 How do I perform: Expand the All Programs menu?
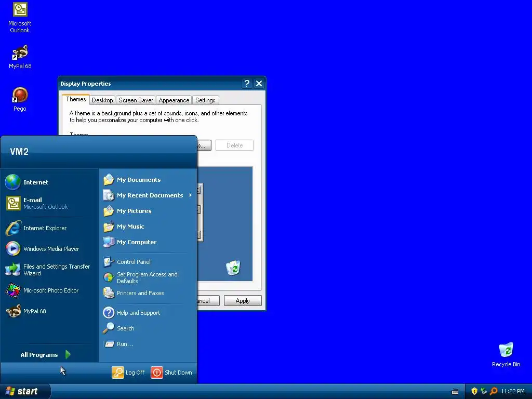[x=46, y=355]
